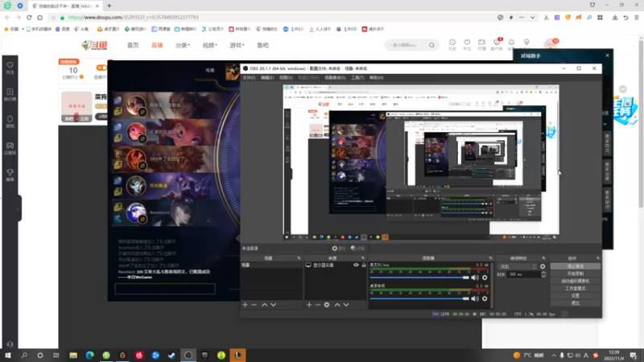Click the start recording button in OBS controls
The image size is (644, 362).
[575, 274]
